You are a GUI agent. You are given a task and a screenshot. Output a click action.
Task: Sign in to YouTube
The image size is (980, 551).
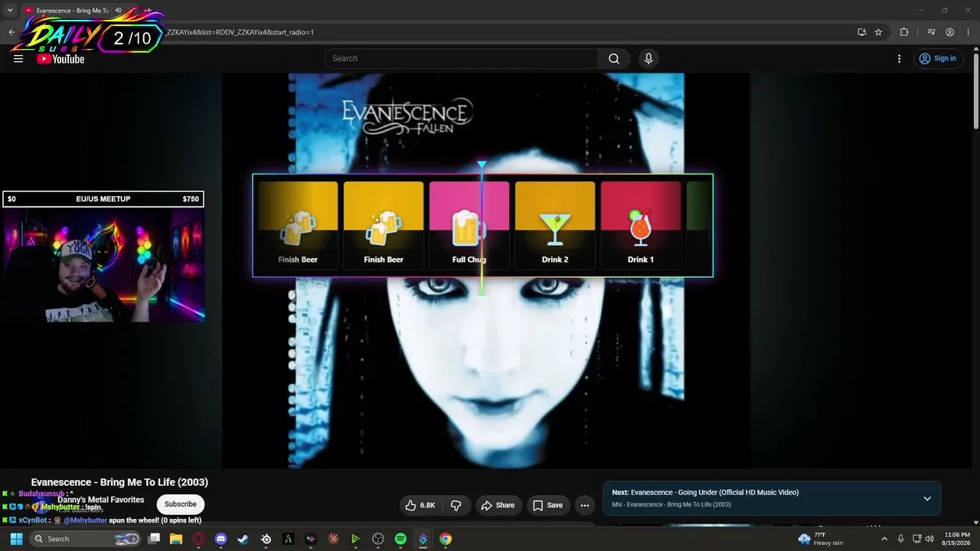point(938,59)
